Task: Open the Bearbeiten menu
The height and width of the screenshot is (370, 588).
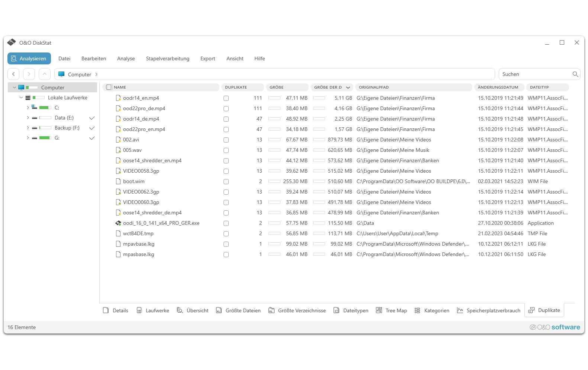Action: point(94,58)
